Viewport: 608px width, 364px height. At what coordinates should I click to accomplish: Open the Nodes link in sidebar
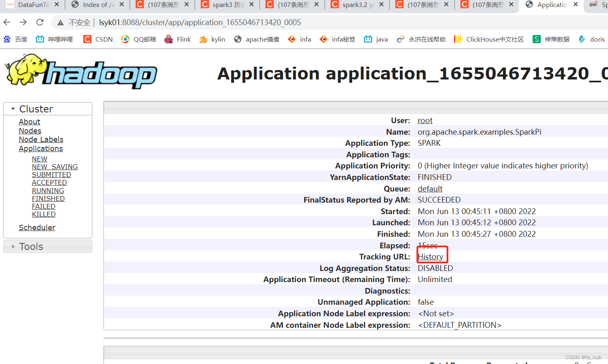(30, 131)
